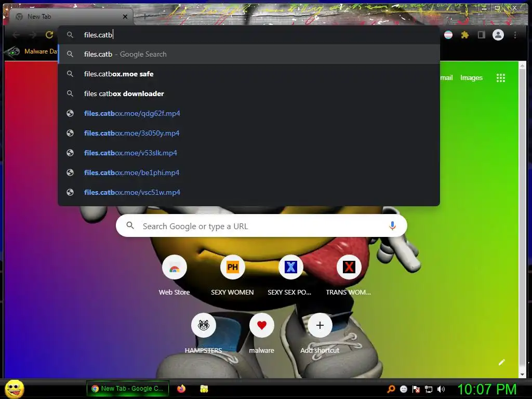This screenshot has width=532, height=399.
Task: Start voice search with microphone icon
Action: point(392,225)
